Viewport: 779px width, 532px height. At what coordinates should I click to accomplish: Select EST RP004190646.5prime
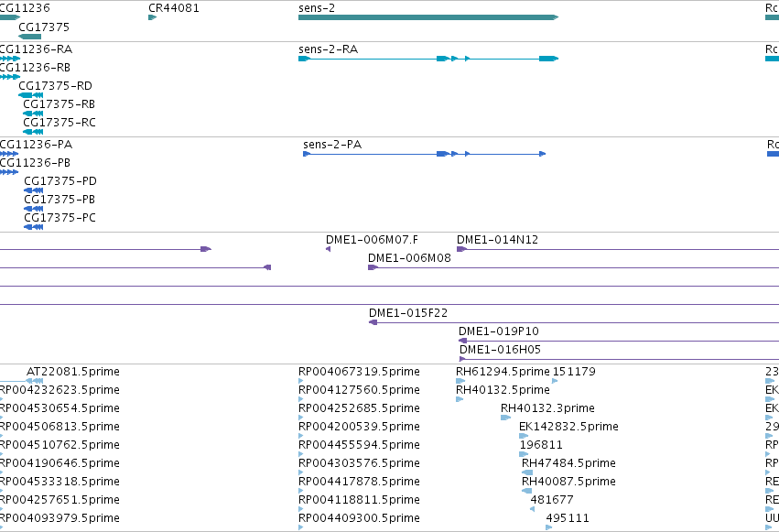click(60, 463)
